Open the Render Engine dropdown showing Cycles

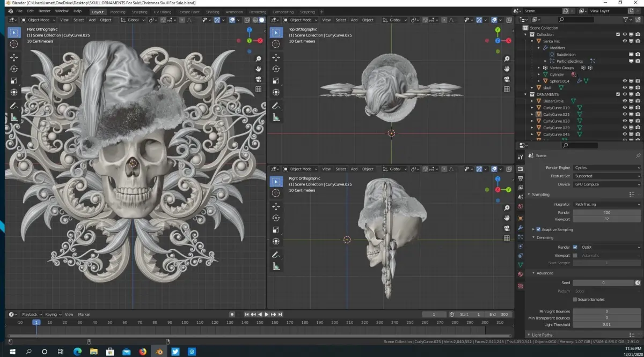point(606,168)
